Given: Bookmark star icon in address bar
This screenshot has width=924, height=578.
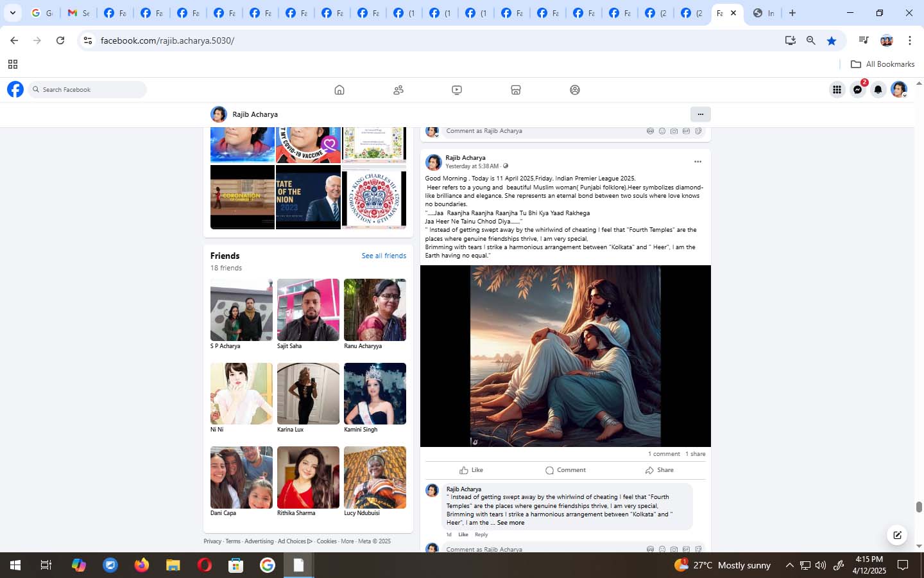Looking at the screenshot, I should (x=832, y=40).
